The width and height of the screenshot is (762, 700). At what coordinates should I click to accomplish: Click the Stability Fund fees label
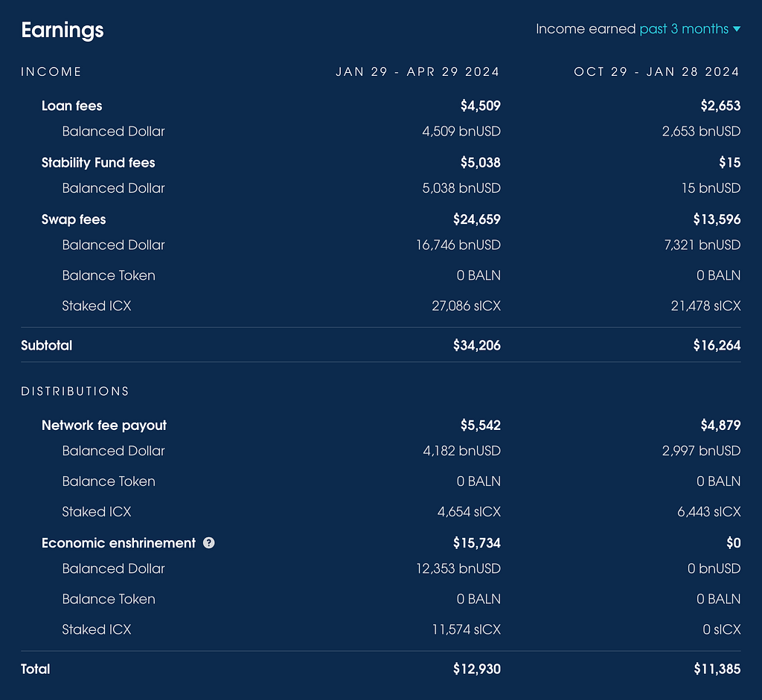[98, 162]
